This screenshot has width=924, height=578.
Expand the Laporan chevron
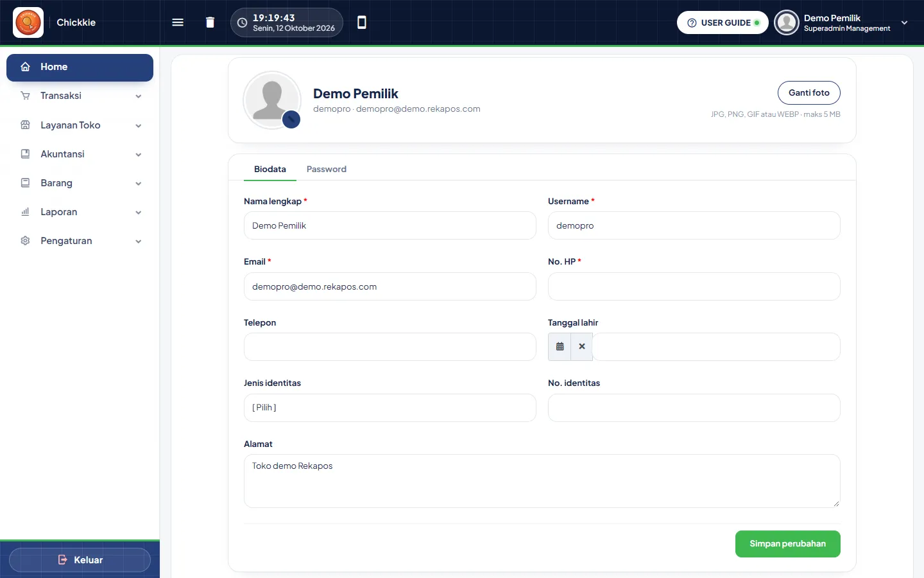click(139, 213)
